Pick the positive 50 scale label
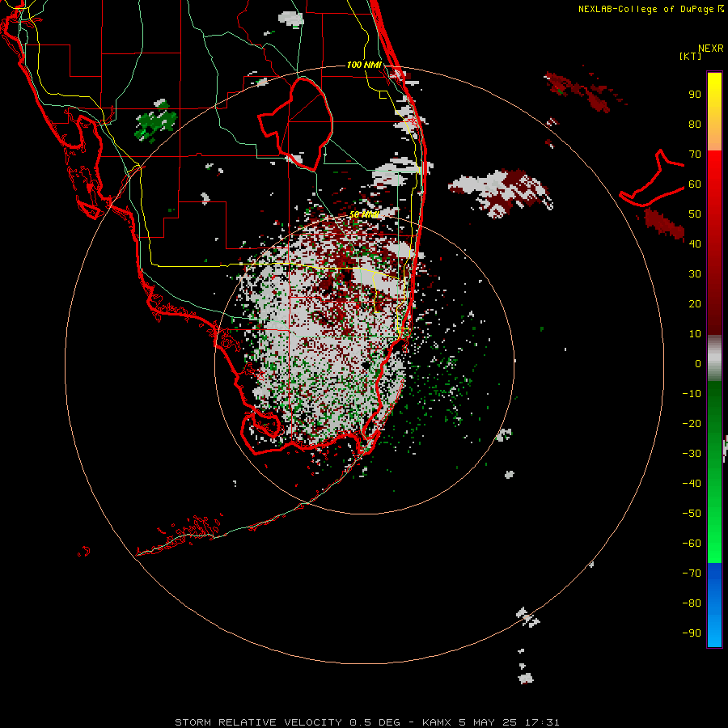 (x=695, y=214)
